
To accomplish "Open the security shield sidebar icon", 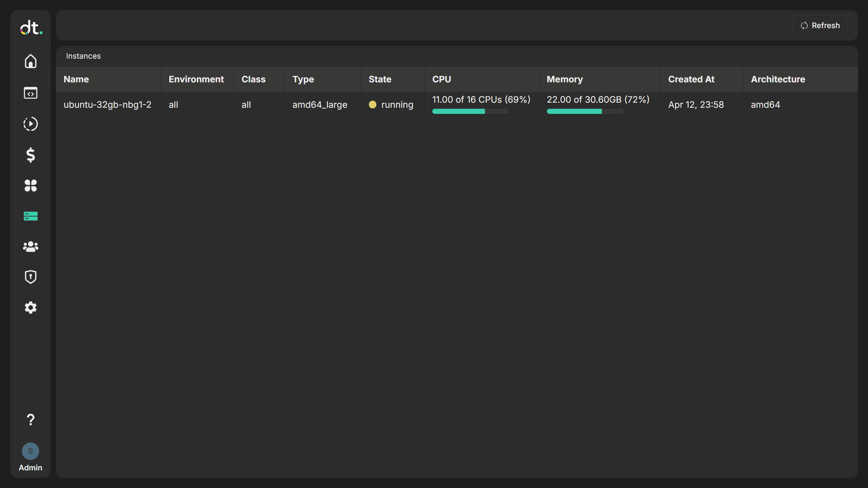I will click(x=31, y=277).
